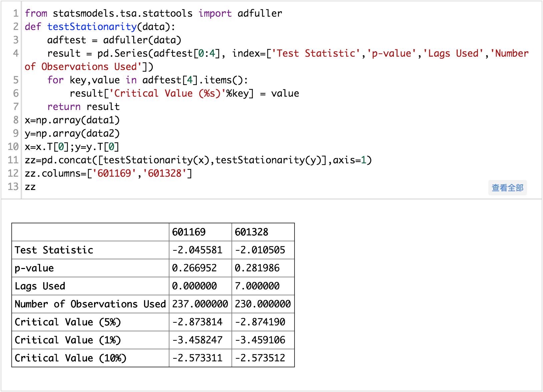The image size is (543, 392).
Task: Click the p-value cell 0.266952
Action: 194,268
